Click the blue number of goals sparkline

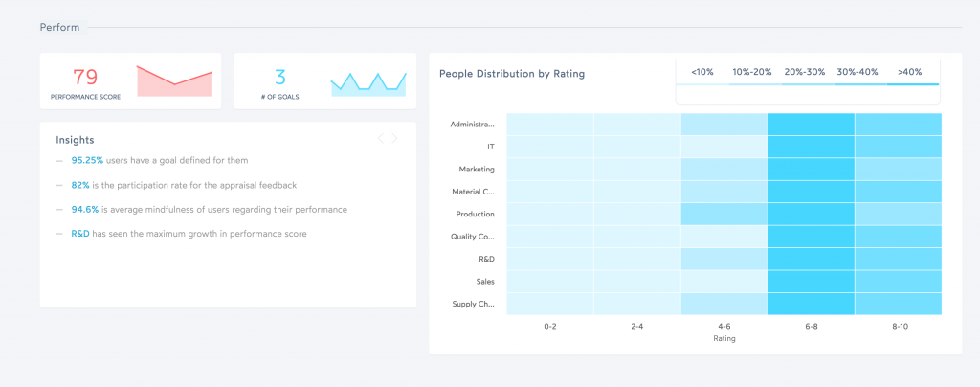point(368,83)
